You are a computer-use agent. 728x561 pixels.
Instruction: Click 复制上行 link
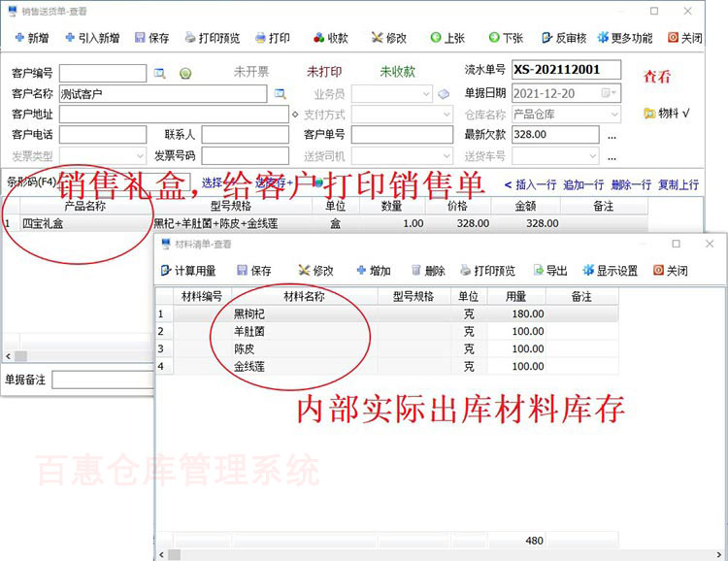[x=678, y=184]
